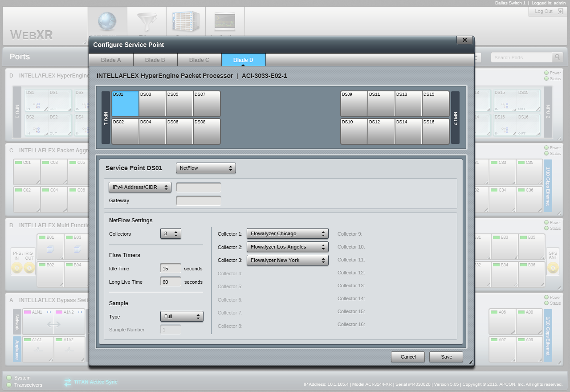Click the heartbeat icon on port A1A2
The height and width of the screenshot is (392, 570).
click(x=69, y=350)
